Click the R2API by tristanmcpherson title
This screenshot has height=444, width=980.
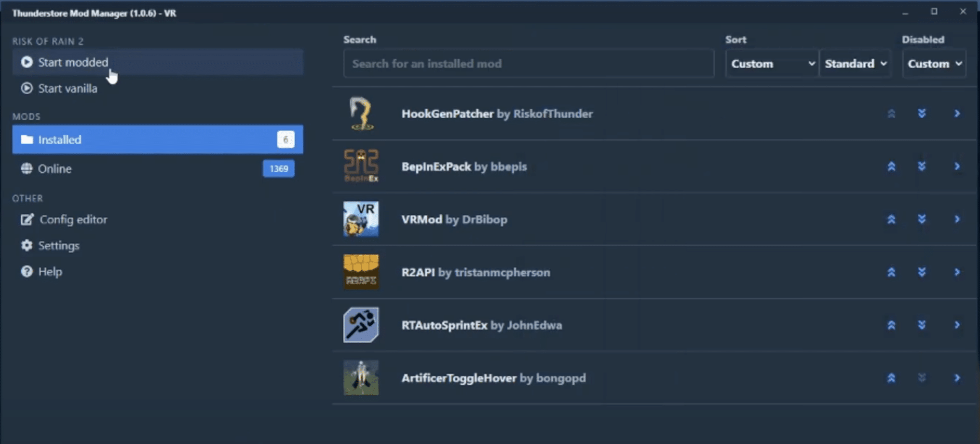[476, 272]
